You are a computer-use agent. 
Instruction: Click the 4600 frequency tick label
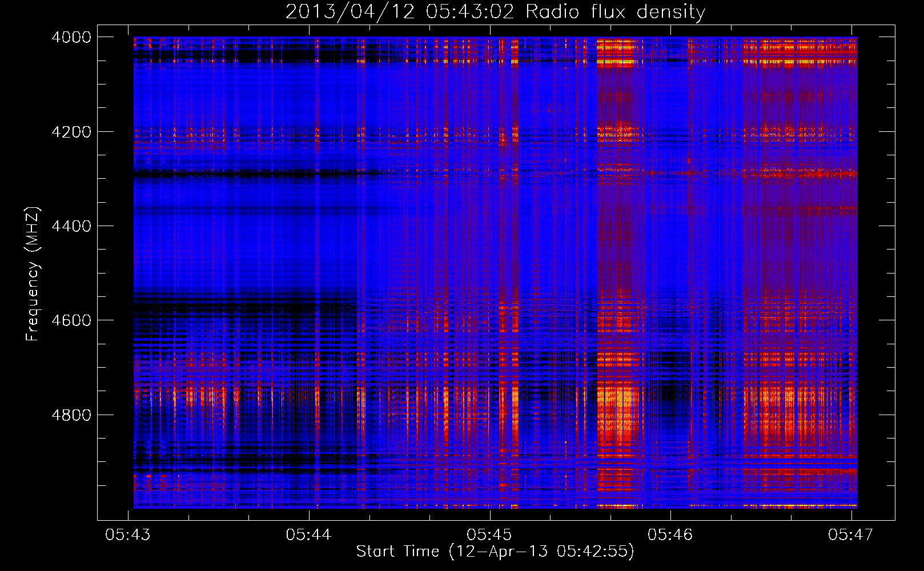pos(71,320)
